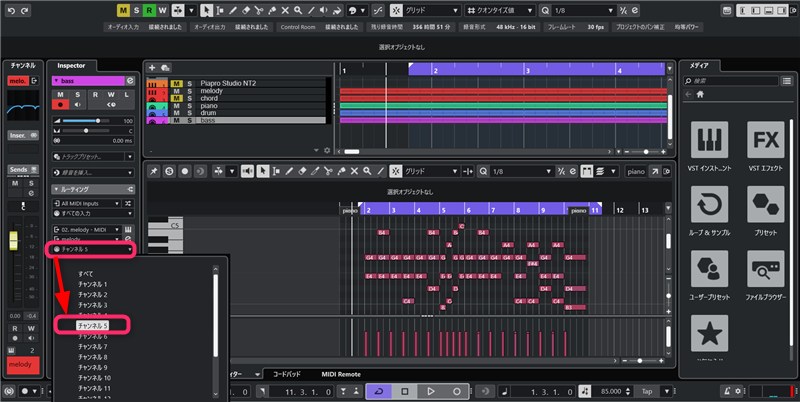Activate the transport Cycle loop button
This screenshot has height=402, width=800.
[379, 391]
